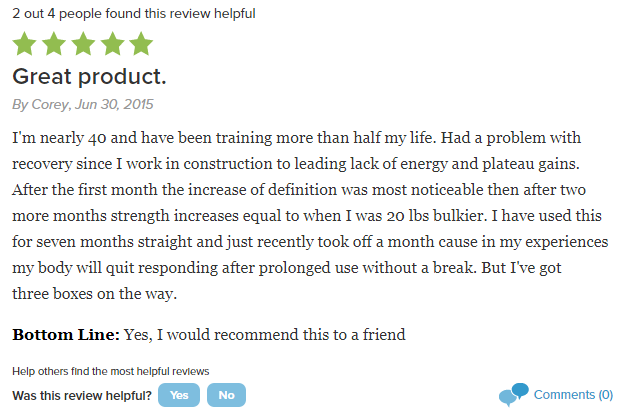Click the fourth green rating star

coord(112,43)
